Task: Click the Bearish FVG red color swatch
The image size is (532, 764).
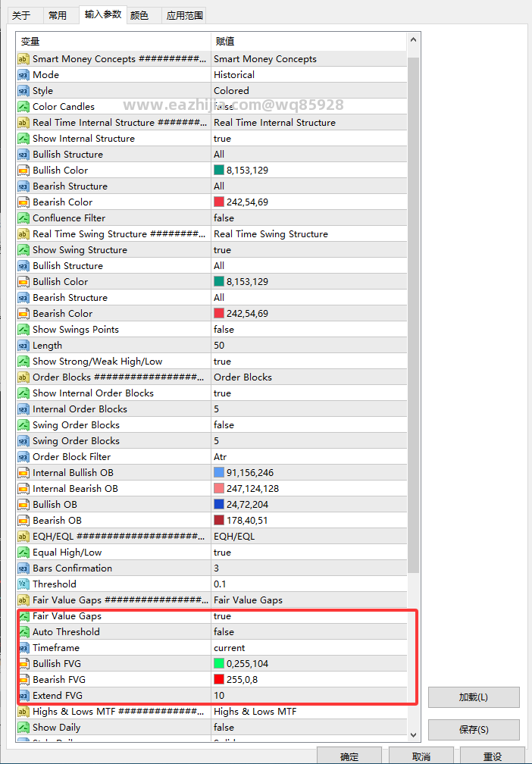Action: [219, 679]
